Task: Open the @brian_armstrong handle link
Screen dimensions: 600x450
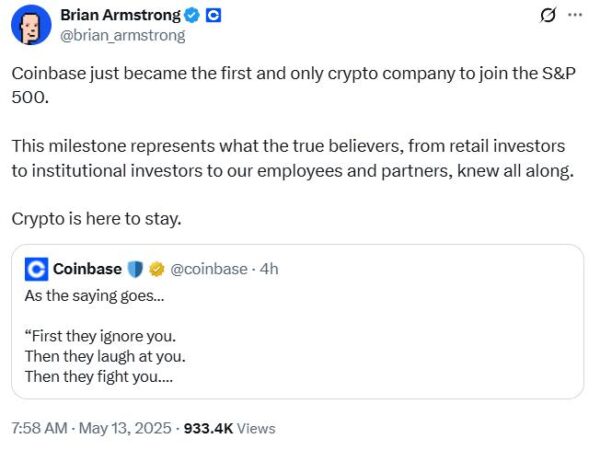Action: [x=122, y=35]
